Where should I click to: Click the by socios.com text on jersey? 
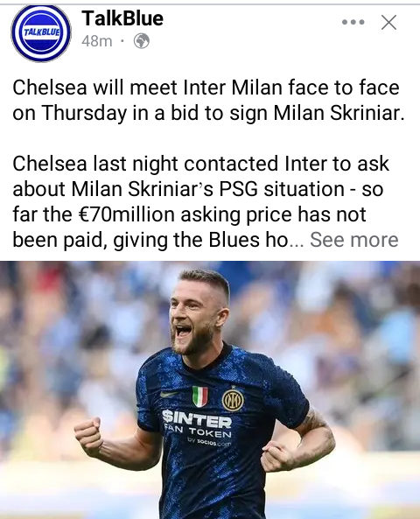[x=209, y=442]
